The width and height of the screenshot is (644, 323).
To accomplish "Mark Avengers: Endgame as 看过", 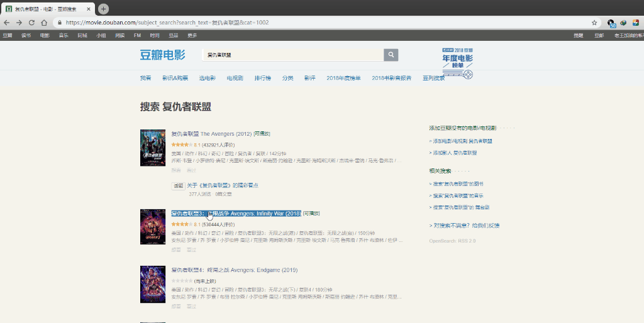I will click(x=191, y=306).
